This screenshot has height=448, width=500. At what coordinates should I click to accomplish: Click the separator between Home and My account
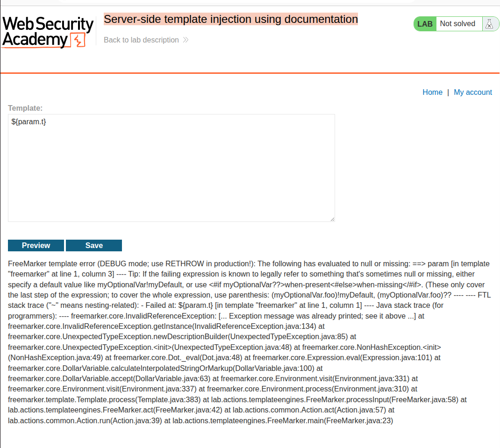[x=448, y=92]
